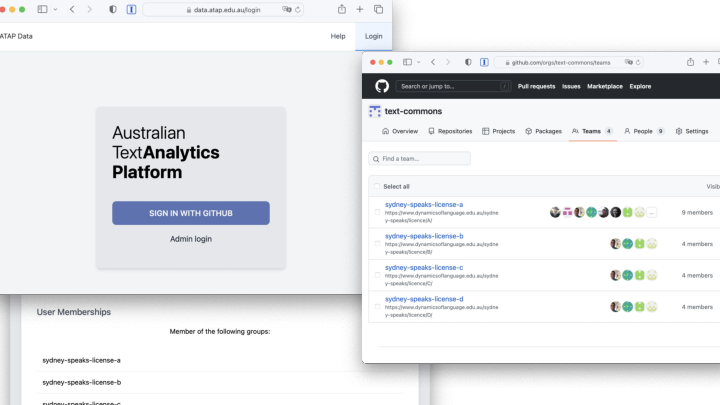The image size is (720, 405).
Task: Share the ATAP Data page
Action: [x=342, y=9]
